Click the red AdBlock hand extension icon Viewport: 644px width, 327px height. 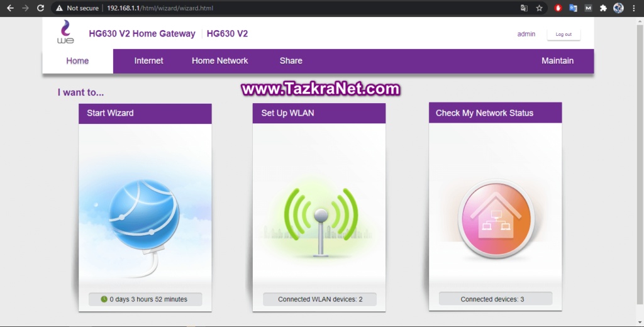coord(557,8)
